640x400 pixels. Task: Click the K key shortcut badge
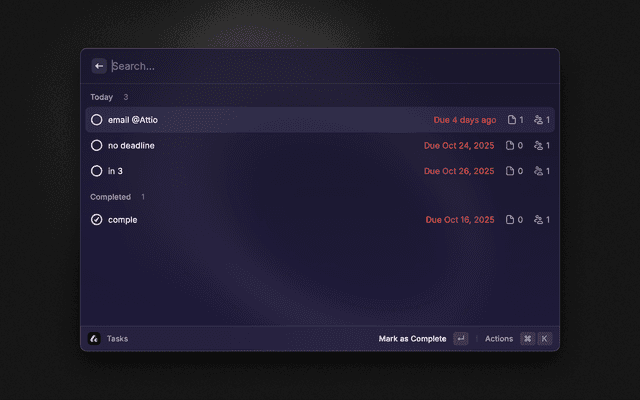click(544, 338)
